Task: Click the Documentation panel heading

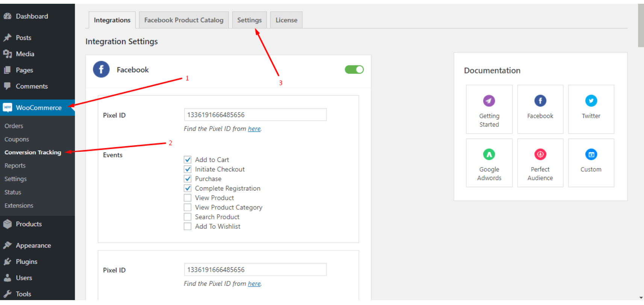Action: (492, 70)
